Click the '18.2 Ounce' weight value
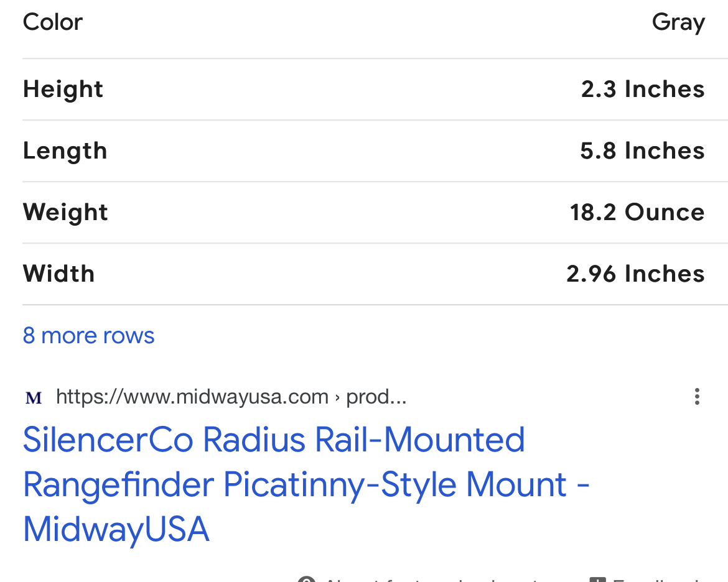Image resolution: width=728 pixels, height=582 pixels. [x=637, y=213]
